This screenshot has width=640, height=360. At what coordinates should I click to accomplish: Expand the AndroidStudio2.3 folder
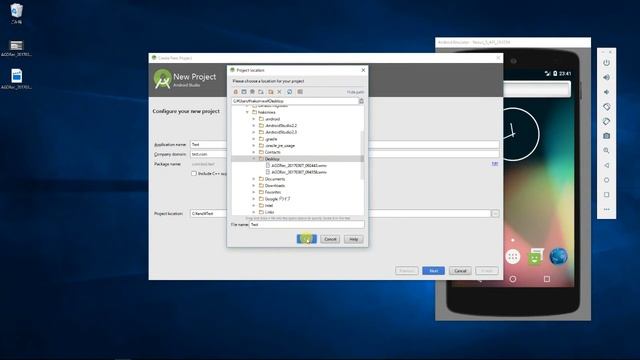pos(253,132)
